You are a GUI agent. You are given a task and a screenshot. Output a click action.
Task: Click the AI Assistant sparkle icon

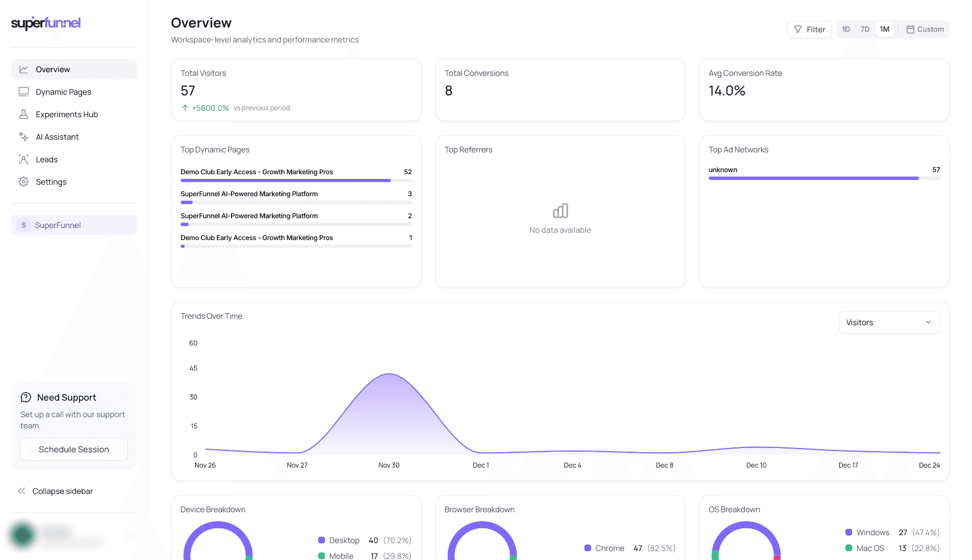pos(23,137)
